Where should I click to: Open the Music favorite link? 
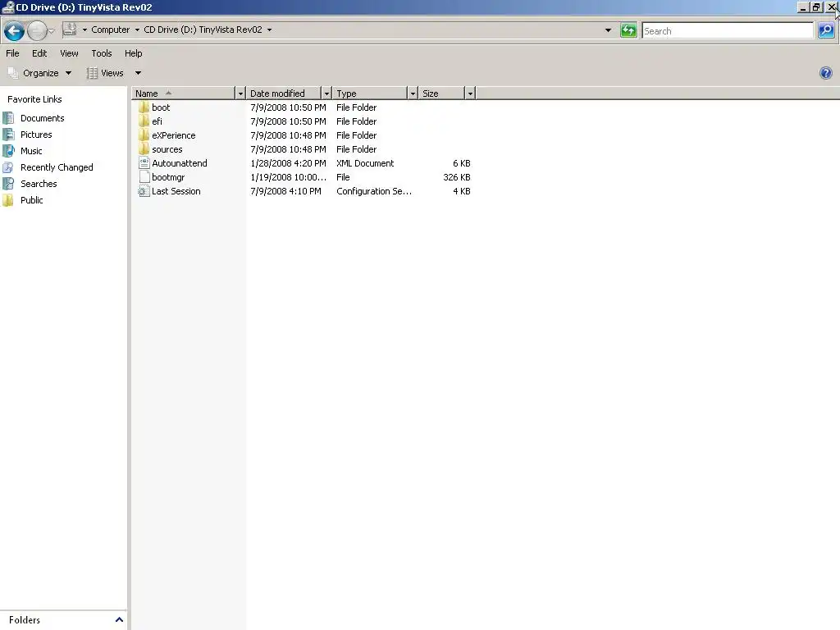(31, 151)
